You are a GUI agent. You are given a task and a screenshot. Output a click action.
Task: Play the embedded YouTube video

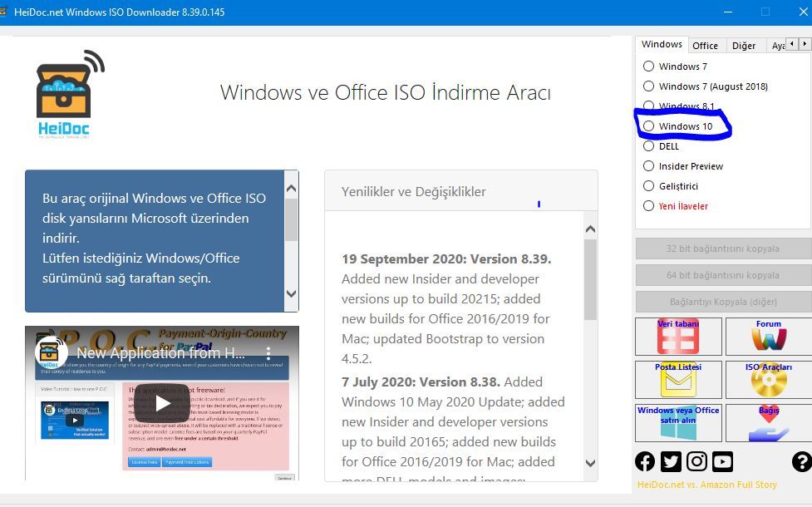click(x=162, y=403)
